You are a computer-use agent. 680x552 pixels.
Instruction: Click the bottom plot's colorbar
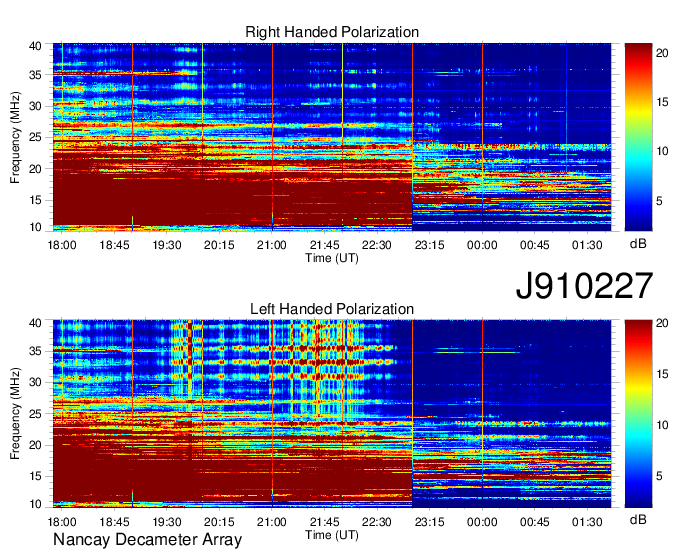tap(638, 414)
